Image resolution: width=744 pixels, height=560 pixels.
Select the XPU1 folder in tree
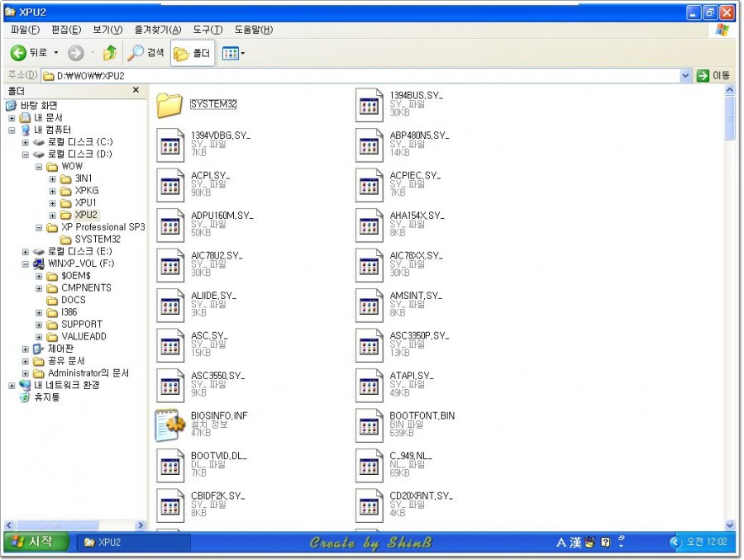85,203
